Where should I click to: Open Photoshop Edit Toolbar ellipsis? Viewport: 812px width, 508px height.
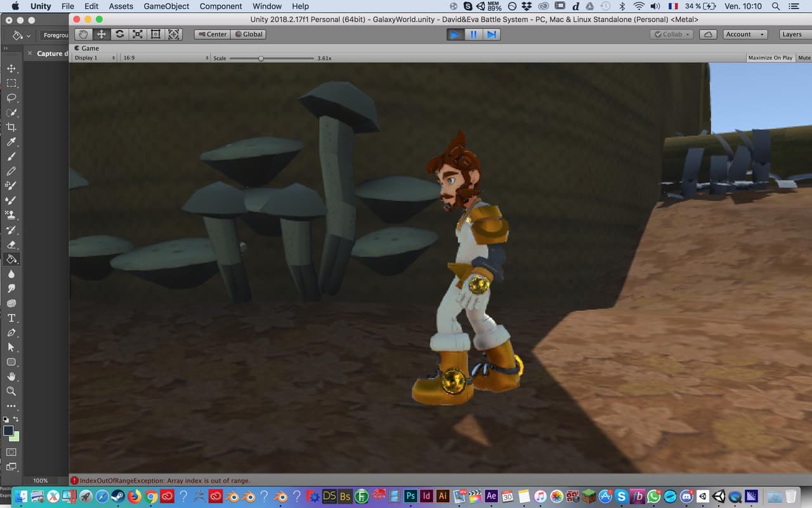point(11,406)
